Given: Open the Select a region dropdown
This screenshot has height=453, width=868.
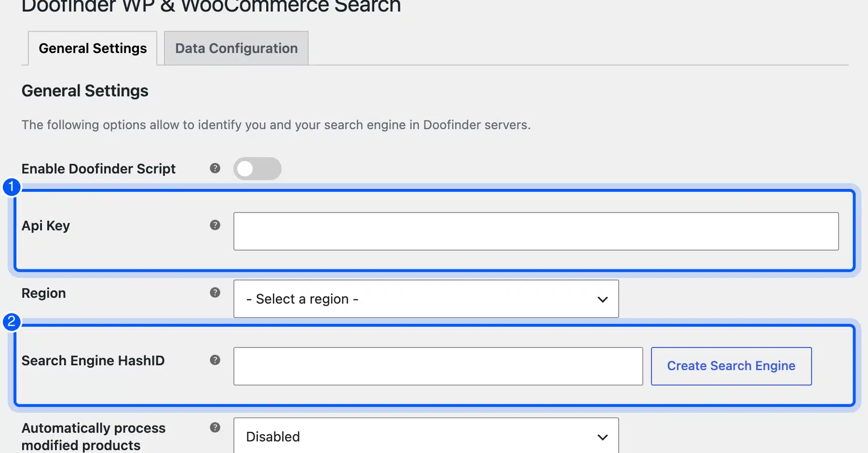Looking at the screenshot, I should (426, 299).
